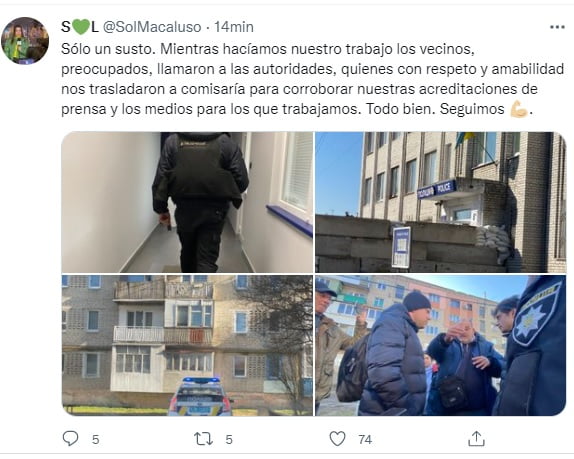This screenshot has width=574, height=459.
Task: Like the tweet with the heart icon
Action: pyautogui.click(x=337, y=439)
